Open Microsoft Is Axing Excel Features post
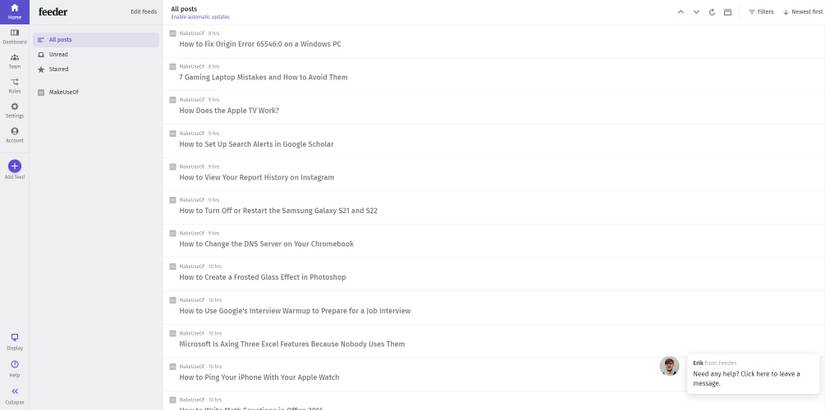825x410 pixels. coord(292,344)
